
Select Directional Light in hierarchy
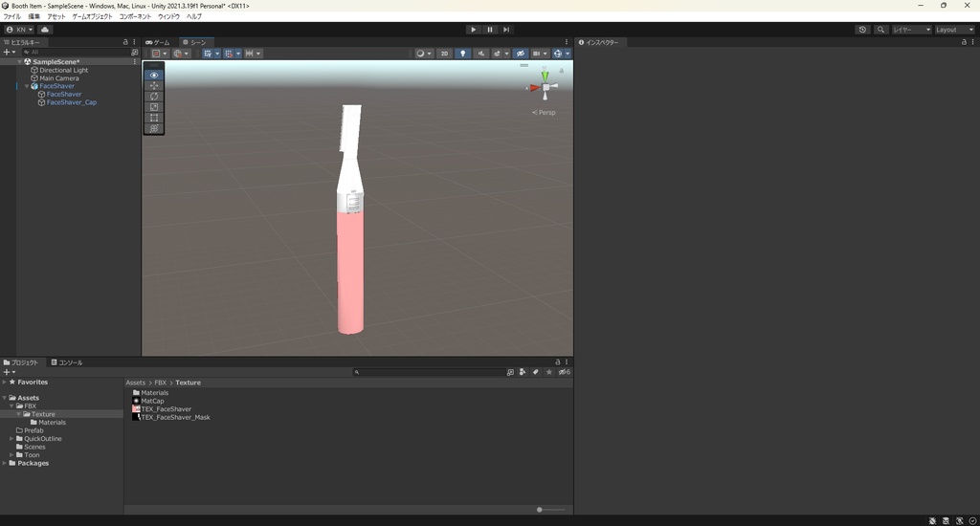coord(64,70)
